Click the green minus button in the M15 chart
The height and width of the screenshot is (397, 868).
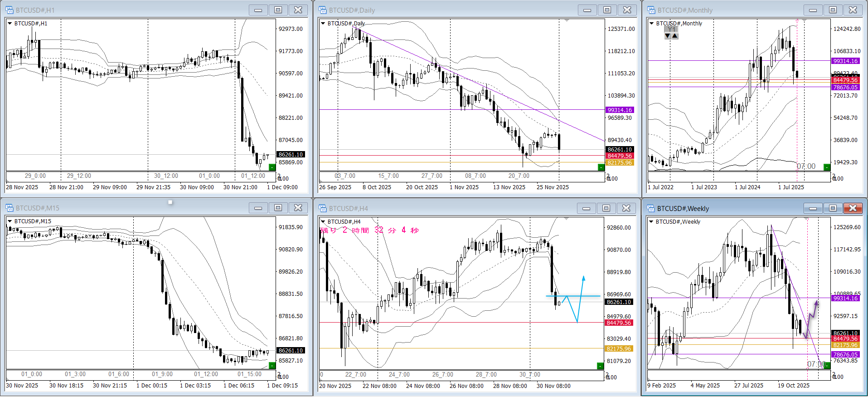pyautogui.click(x=272, y=365)
